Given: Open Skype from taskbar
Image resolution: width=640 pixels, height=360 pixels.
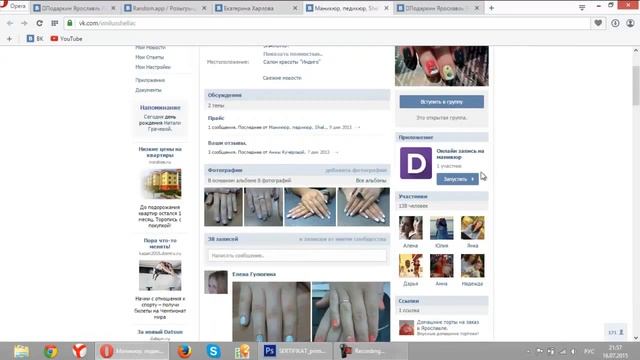Looking at the screenshot, I should point(213,351).
